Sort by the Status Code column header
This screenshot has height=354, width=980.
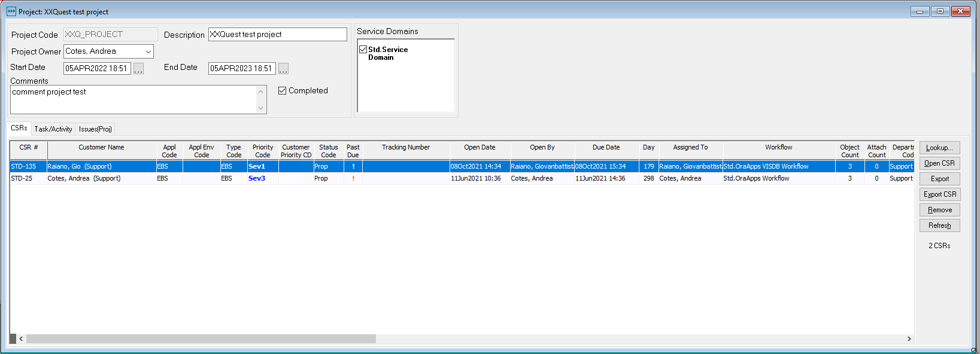pyautogui.click(x=329, y=151)
